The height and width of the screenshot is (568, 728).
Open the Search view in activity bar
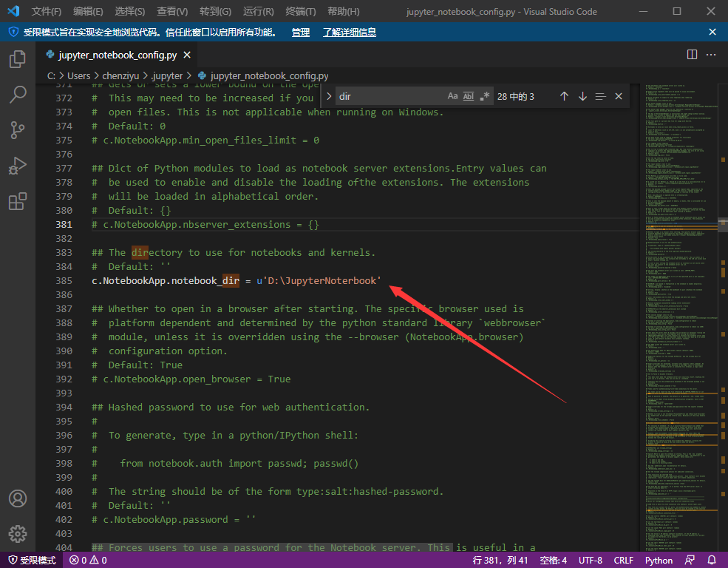[18, 95]
